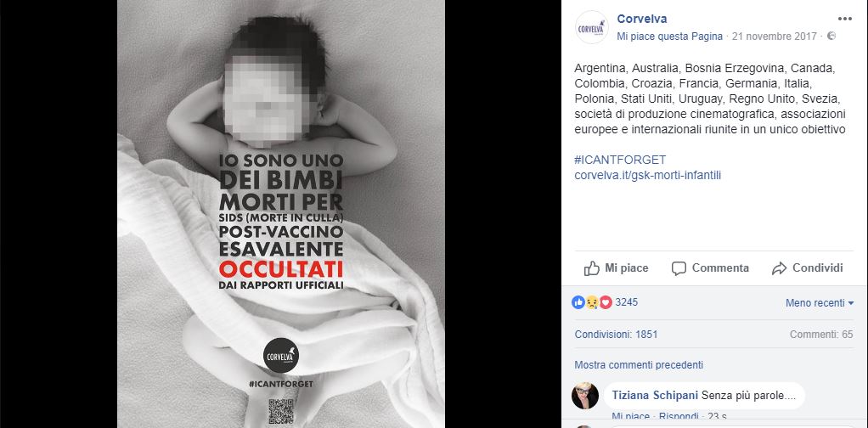Open the three-dots post options menu
This screenshot has width=868, height=428.
(845, 19)
